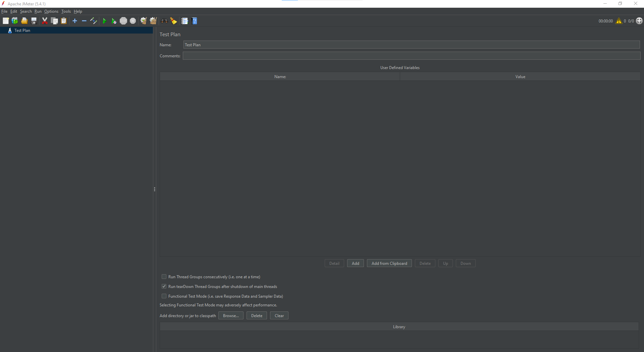Open the Run menu
The image size is (644, 352).
point(38,11)
